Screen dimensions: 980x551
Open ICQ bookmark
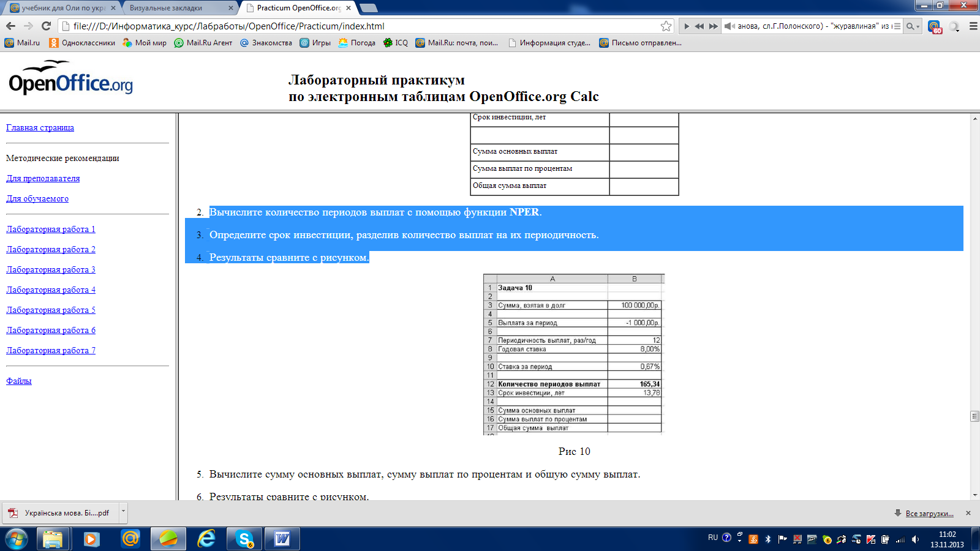click(396, 43)
